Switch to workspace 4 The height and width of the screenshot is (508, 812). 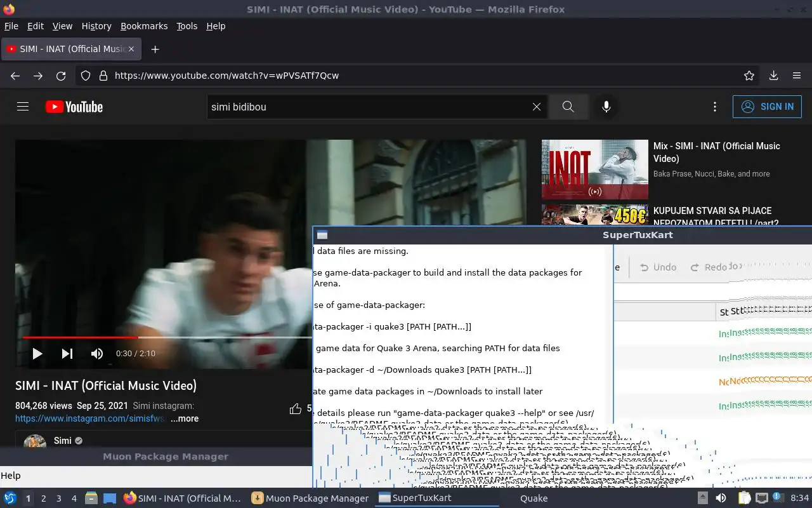coord(74,498)
